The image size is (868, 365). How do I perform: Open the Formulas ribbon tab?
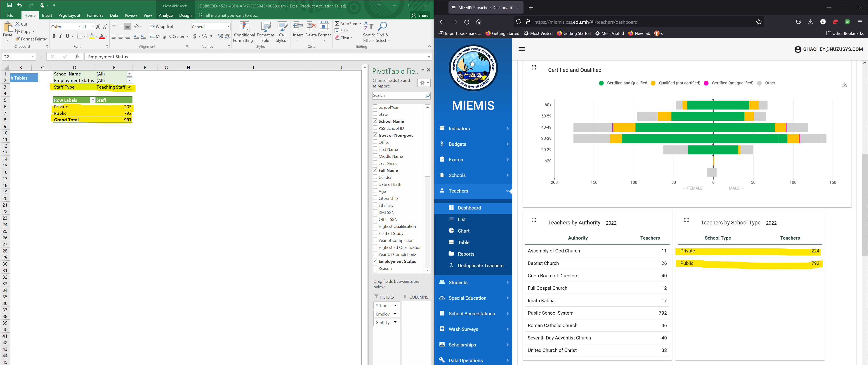95,16
